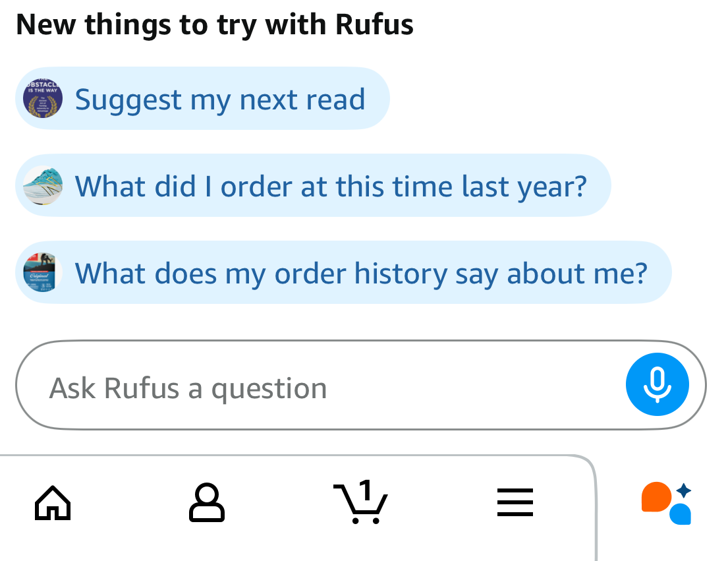This screenshot has width=728, height=561.
Task: Tap the Rufus assistant icon
Action: coord(666,504)
